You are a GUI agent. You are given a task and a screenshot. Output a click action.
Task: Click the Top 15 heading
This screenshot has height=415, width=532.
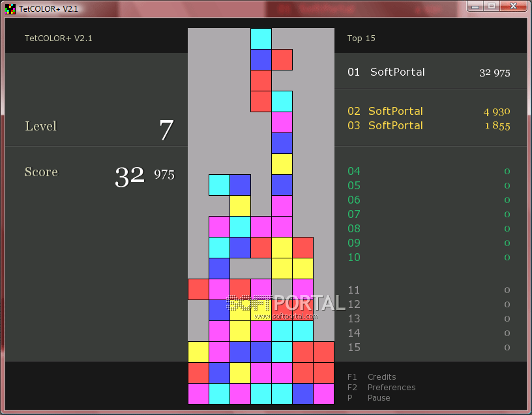point(361,38)
